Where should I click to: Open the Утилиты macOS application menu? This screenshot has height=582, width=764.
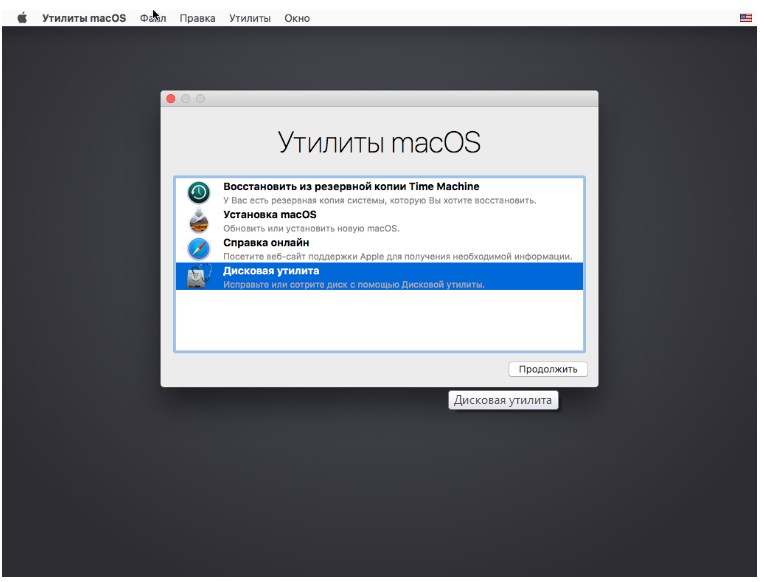[84, 18]
